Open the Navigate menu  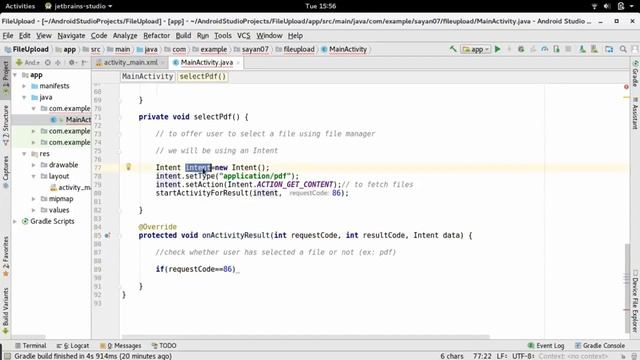[x=71, y=36]
